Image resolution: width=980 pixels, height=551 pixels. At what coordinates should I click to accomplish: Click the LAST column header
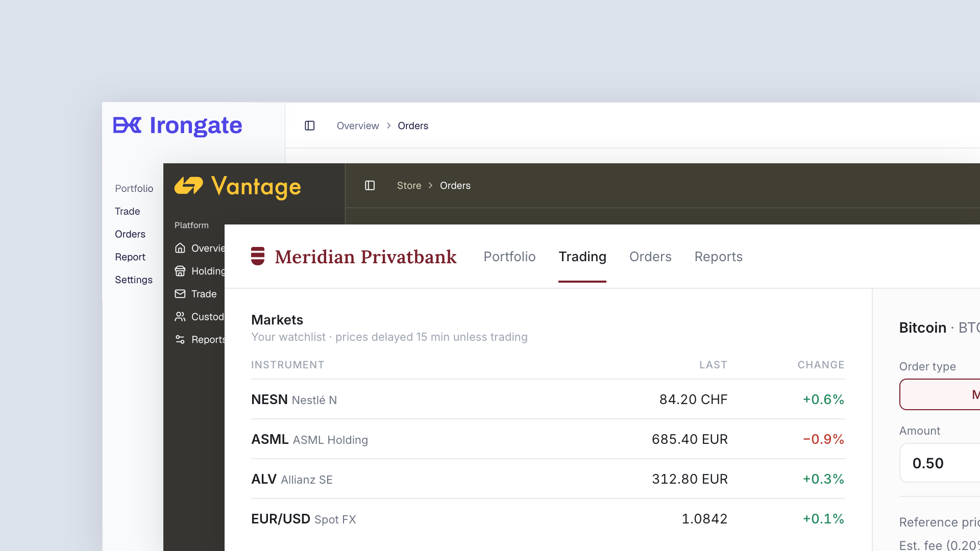pyautogui.click(x=713, y=365)
